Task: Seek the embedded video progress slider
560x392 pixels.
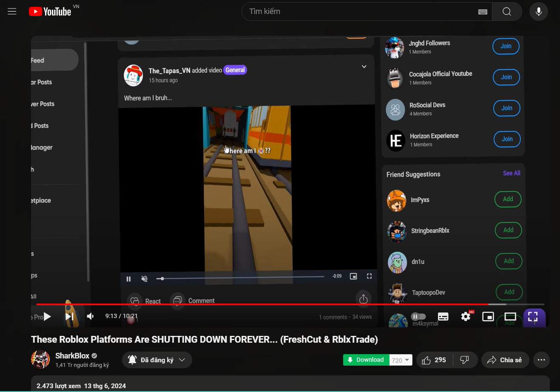Action: [240, 278]
